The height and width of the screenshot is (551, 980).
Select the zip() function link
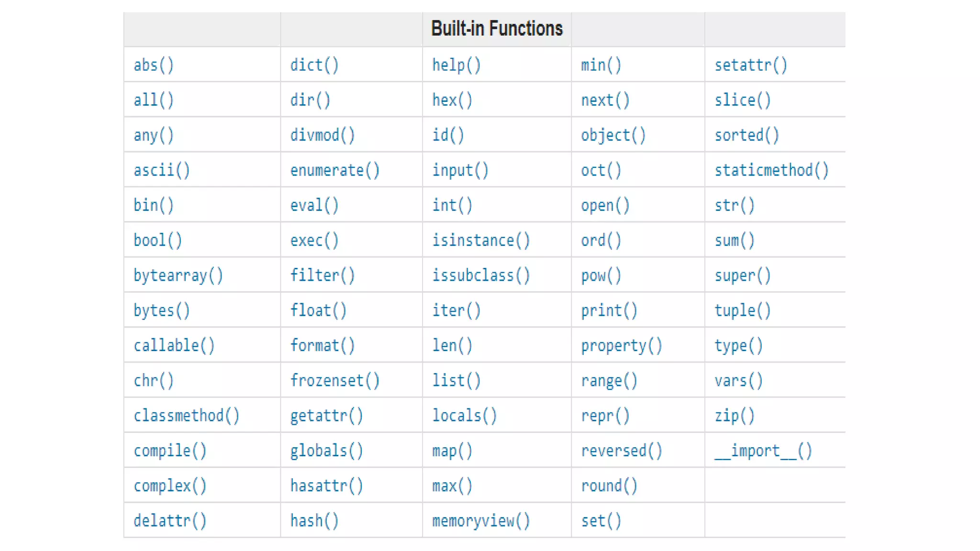(734, 416)
